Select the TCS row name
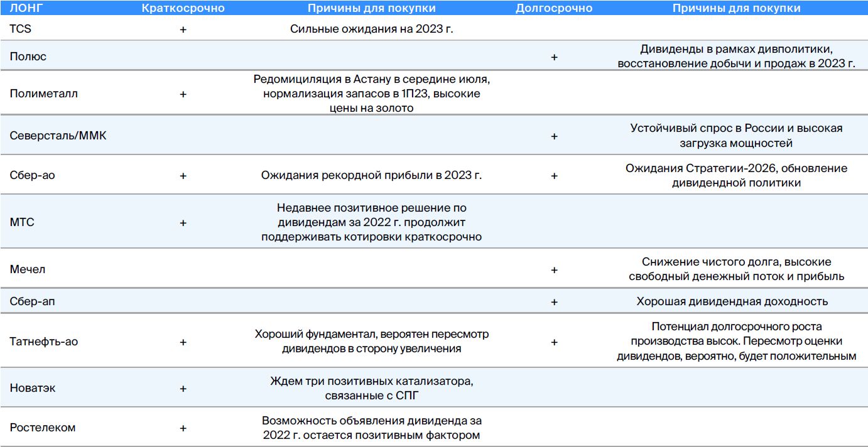Viewport: 868px width, 447px height. pos(19,29)
